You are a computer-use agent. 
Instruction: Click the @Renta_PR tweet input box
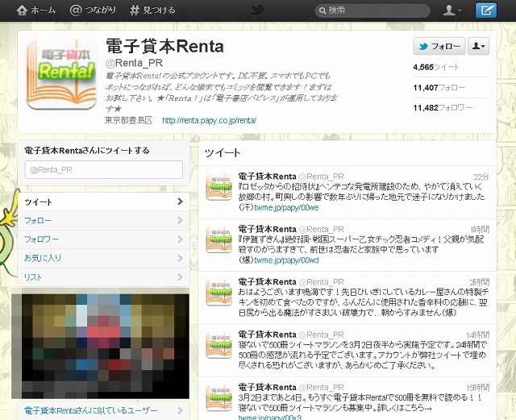(x=104, y=170)
